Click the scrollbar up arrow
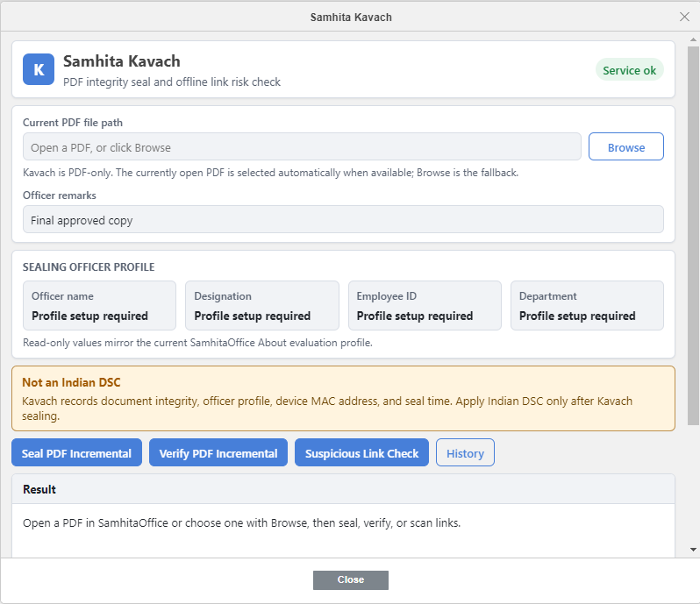The height and width of the screenshot is (604, 700). click(x=693, y=39)
